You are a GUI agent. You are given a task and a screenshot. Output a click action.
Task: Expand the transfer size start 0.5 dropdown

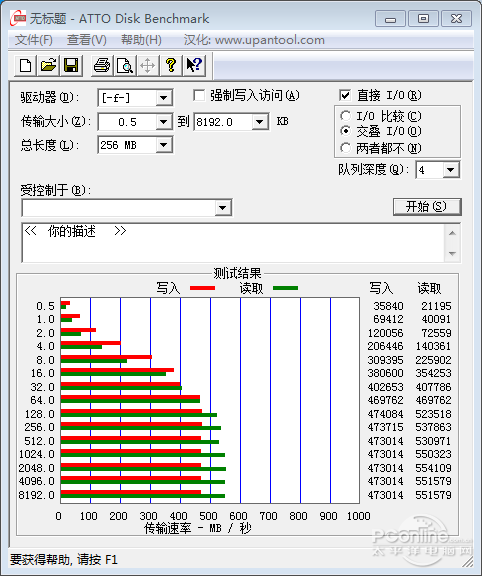pos(163,122)
